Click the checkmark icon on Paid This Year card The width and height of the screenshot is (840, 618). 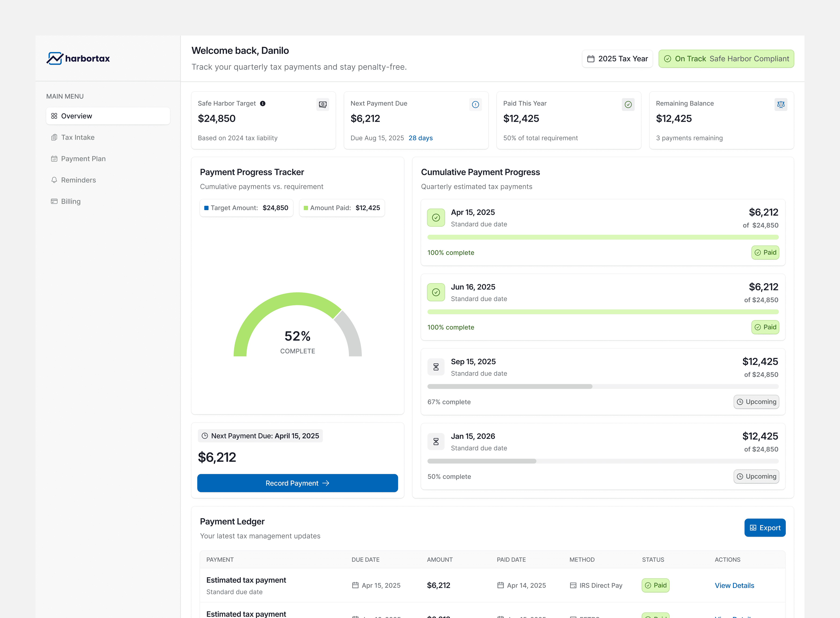[x=628, y=104]
